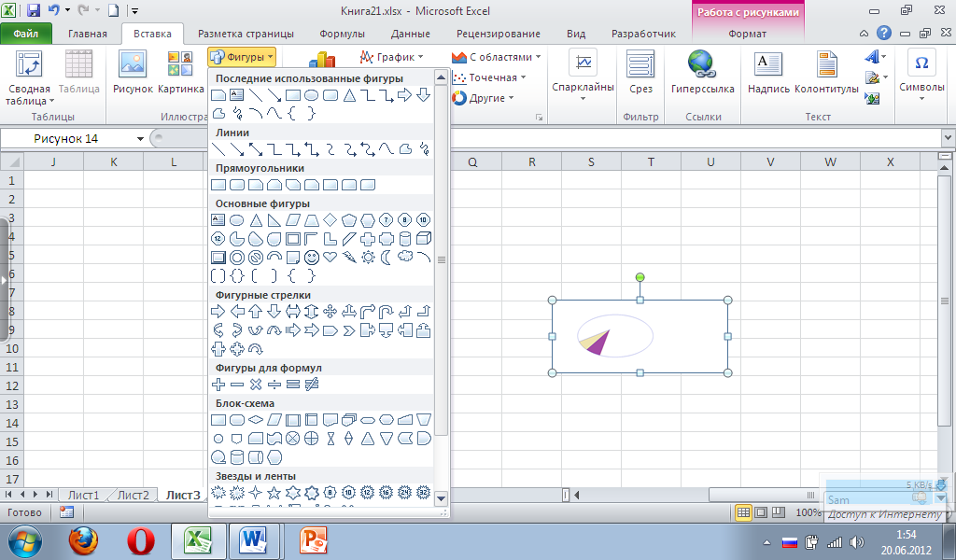Select the up block arrow shape

coord(256,312)
